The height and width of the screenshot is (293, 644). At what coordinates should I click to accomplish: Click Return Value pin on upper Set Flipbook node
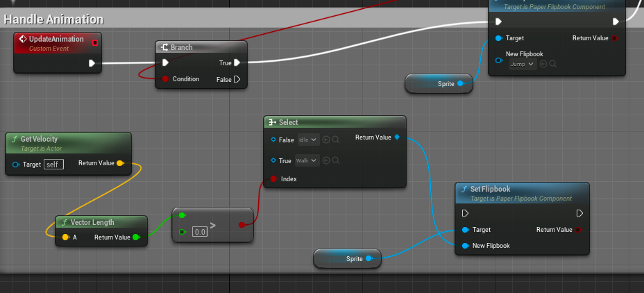pyautogui.click(x=614, y=38)
